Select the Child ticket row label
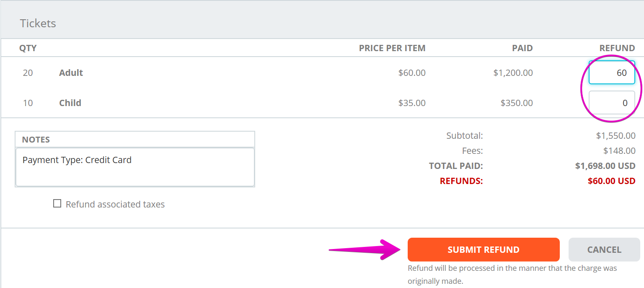The width and height of the screenshot is (644, 288). pyautogui.click(x=70, y=103)
